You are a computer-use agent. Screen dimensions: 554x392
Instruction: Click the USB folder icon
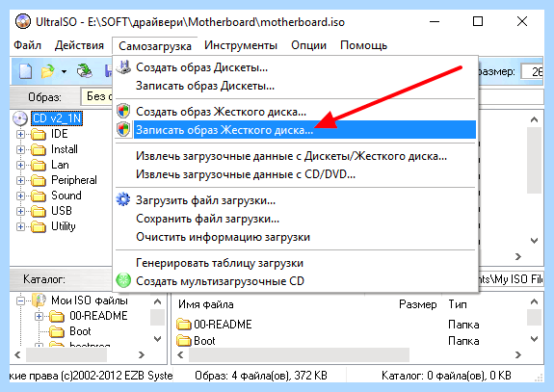[x=39, y=211]
